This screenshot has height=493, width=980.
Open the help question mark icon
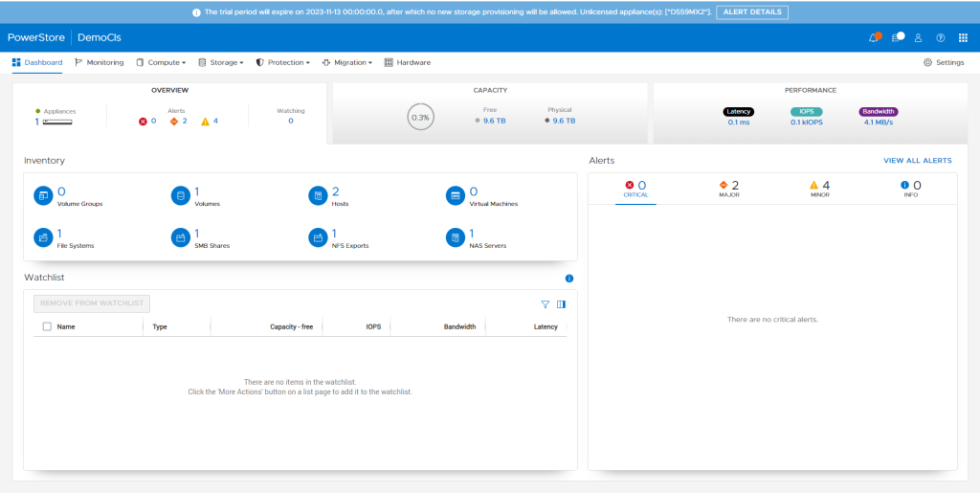(x=941, y=37)
